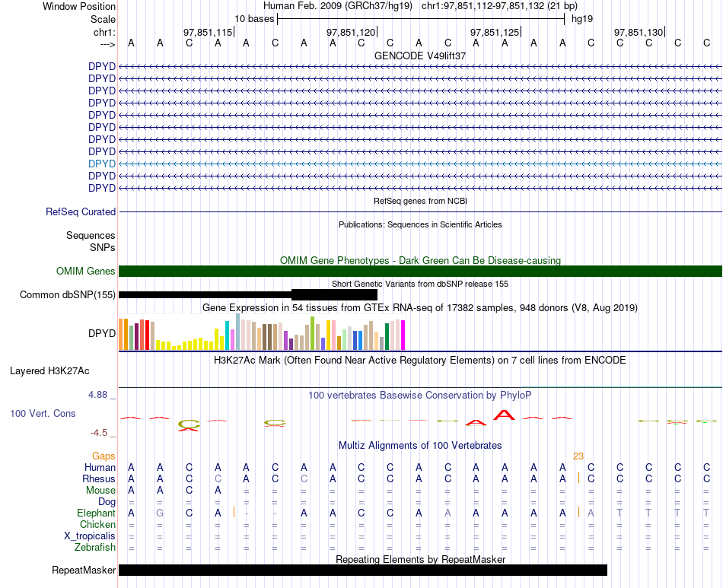Click the Elephant species label
The image size is (723, 588).
tap(97, 513)
